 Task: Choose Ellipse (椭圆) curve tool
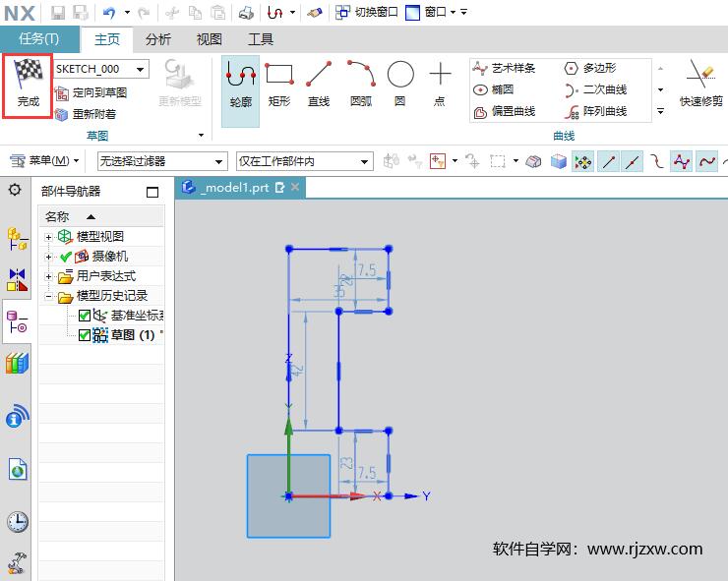[x=494, y=89]
